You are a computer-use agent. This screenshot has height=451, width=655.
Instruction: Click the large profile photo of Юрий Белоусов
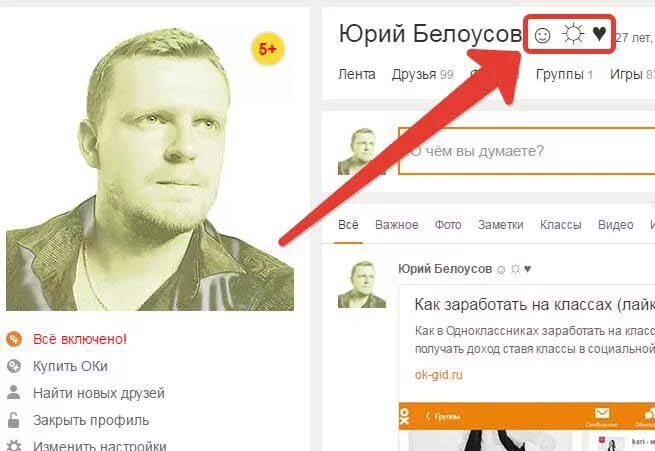click(x=150, y=168)
